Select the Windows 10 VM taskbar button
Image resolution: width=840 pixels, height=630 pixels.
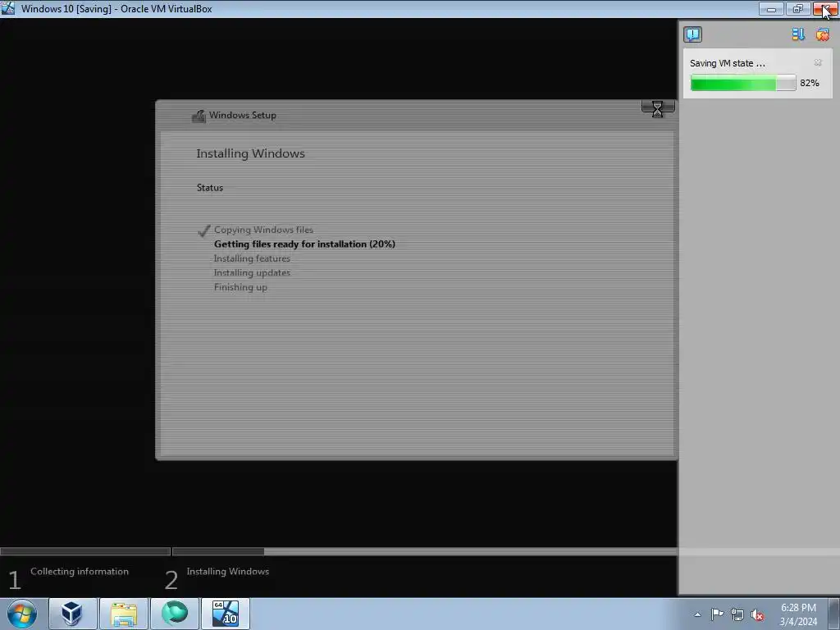[226, 614]
